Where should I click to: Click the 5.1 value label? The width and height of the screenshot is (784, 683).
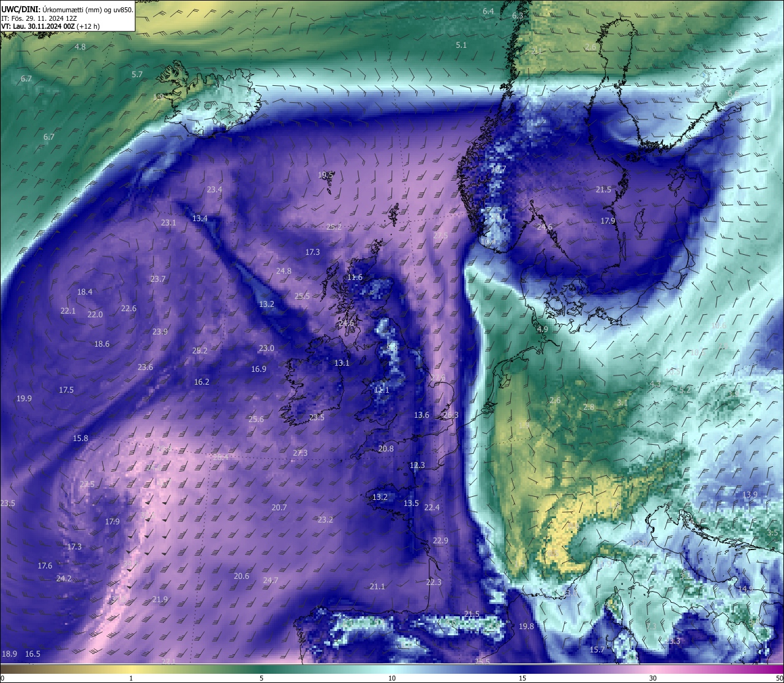pyautogui.click(x=461, y=45)
